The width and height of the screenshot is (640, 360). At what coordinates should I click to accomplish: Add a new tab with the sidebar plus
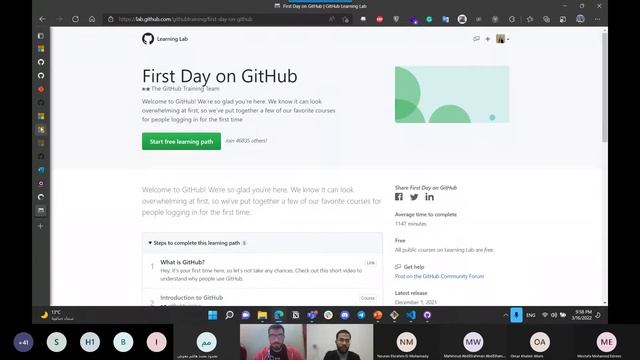(x=40, y=226)
